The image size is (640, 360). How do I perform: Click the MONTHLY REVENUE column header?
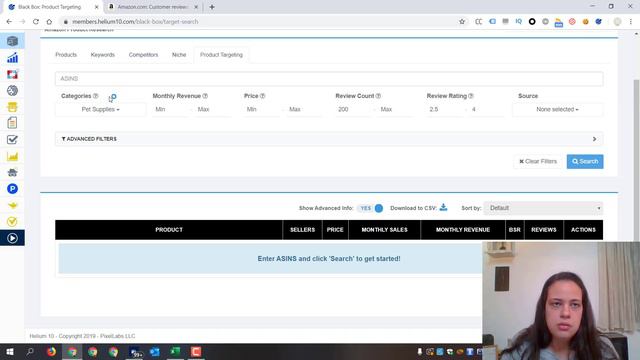(x=463, y=230)
